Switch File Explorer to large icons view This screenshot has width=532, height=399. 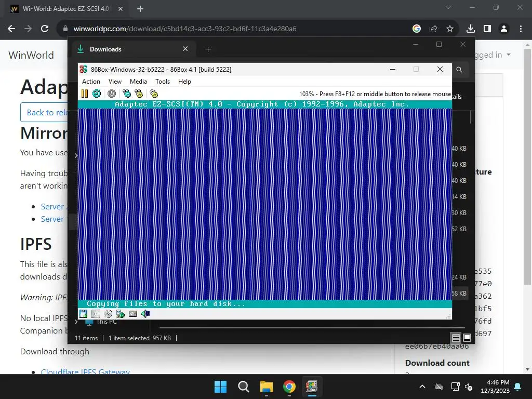click(x=467, y=338)
